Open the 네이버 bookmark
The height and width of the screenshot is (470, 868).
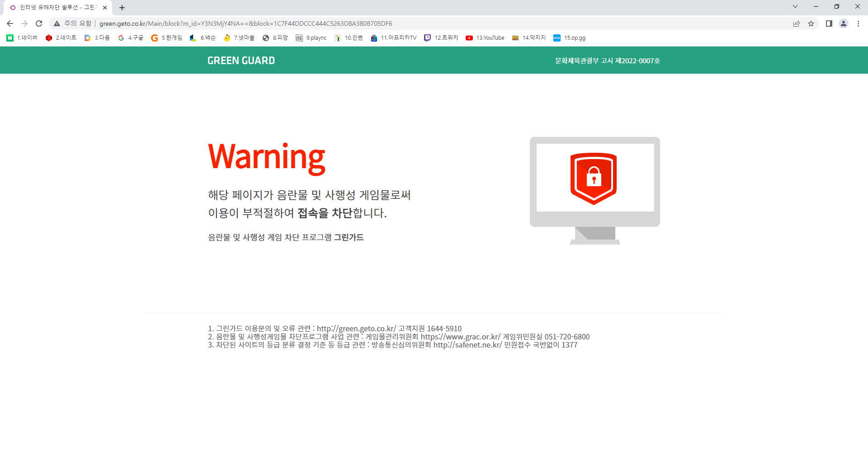coord(25,38)
